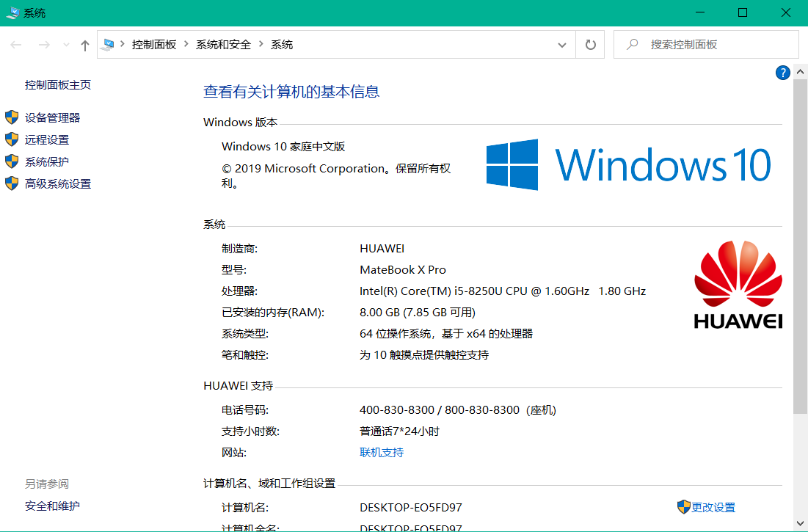Select 系统和安全 in the breadcrumb path
This screenshot has height=532, width=808.
tap(223, 45)
